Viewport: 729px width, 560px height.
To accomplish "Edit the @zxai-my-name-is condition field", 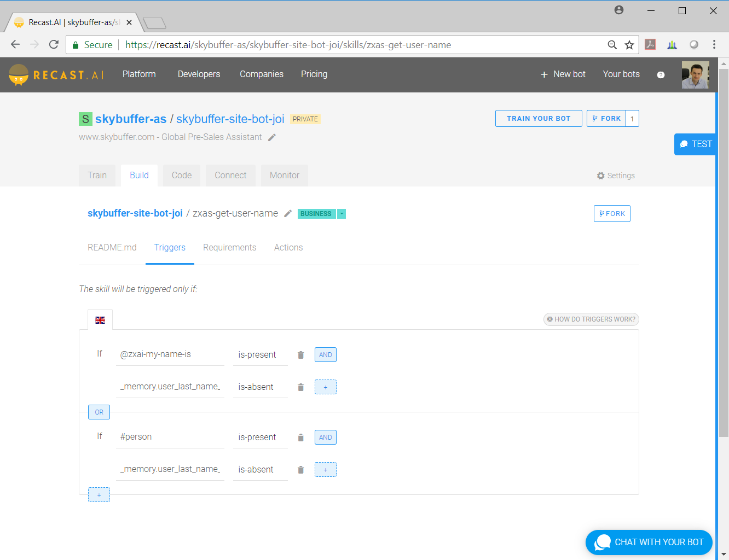I will point(170,354).
